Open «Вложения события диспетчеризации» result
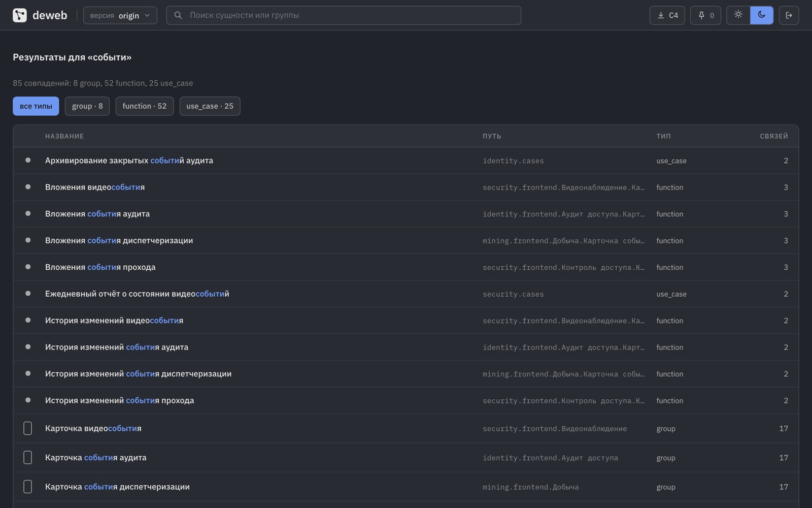This screenshot has height=508, width=812. pyautogui.click(x=119, y=240)
